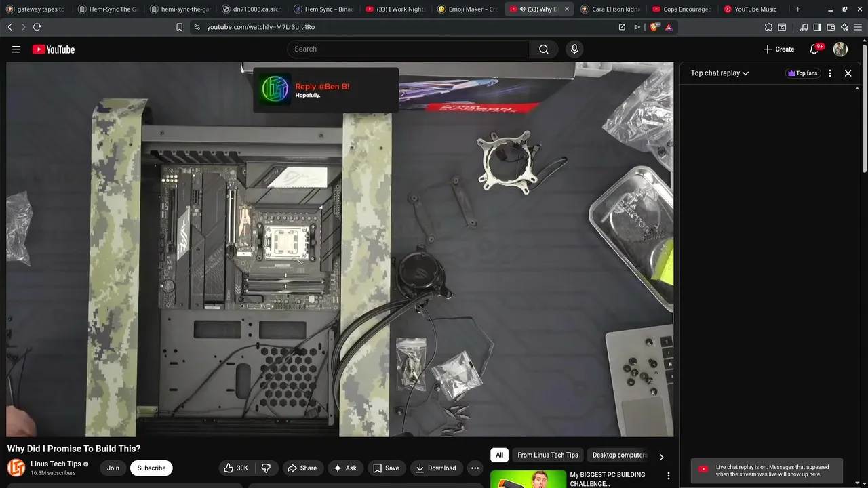Open the Linus Tech Tips channel name link
This screenshot has height=488, width=868.
point(56,464)
